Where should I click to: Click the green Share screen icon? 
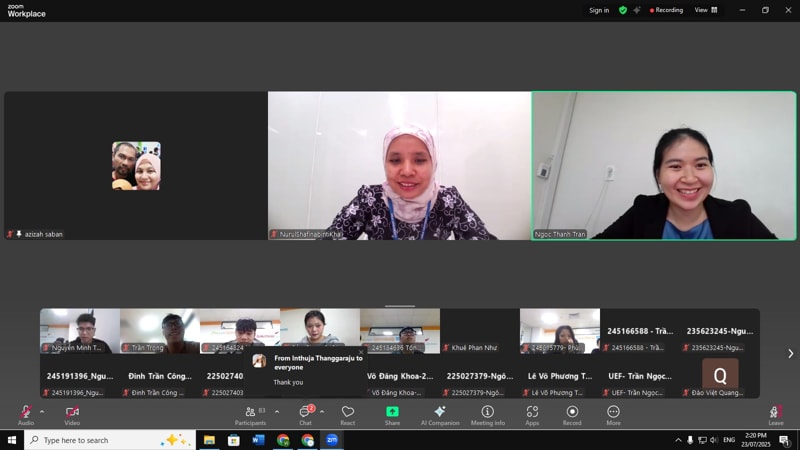[392, 412]
